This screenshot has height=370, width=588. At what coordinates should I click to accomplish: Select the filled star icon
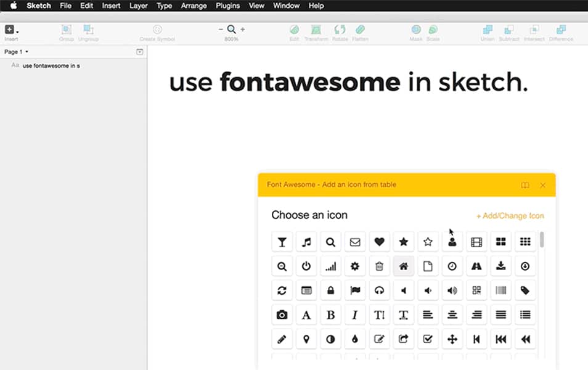pos(403,241)
